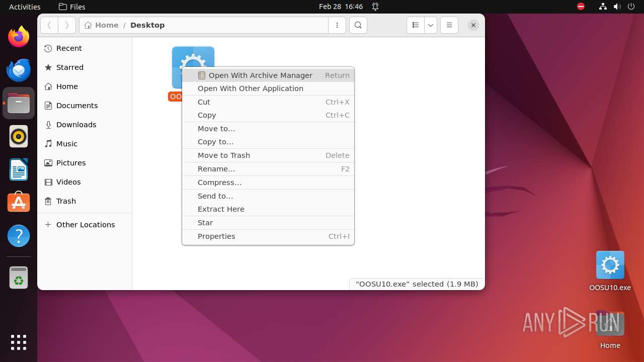Screen dimensions: 644x362
Task: Select the Home folder on desktop
Action: click(x=610, y=330)
